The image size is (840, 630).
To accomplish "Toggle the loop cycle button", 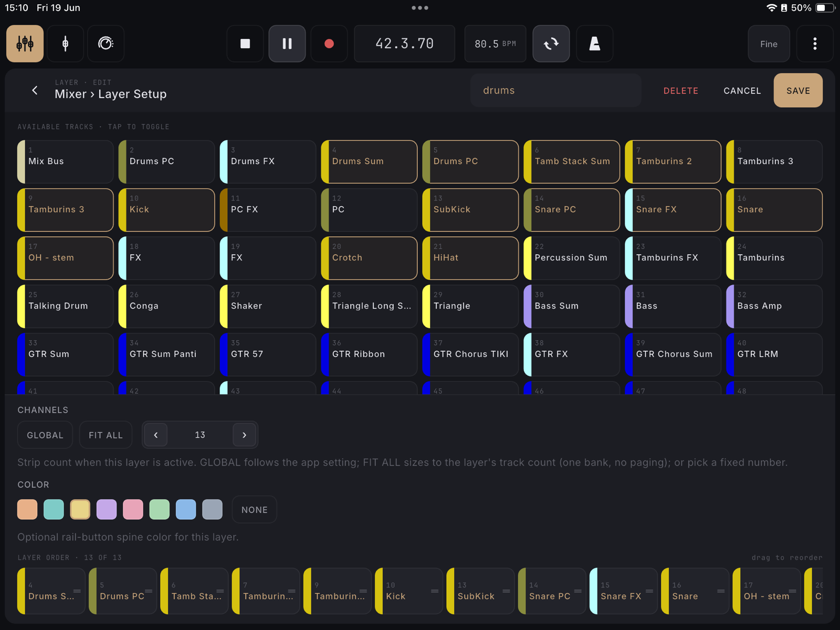I will pos(551,44).
